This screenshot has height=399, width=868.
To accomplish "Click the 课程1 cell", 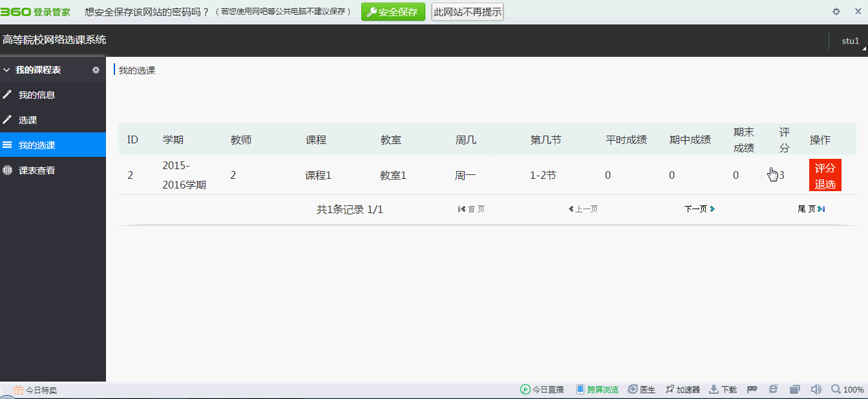I will click(319, 175).
